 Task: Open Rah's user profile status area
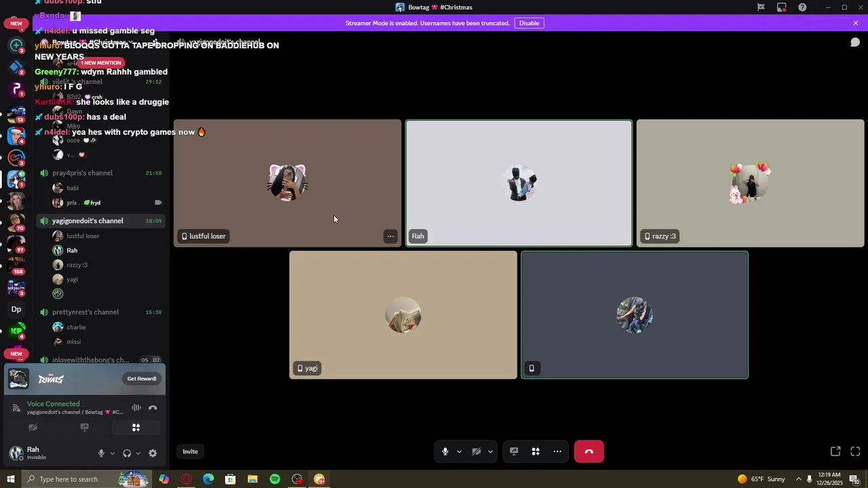pyautogui.click(x=41, y=453)
